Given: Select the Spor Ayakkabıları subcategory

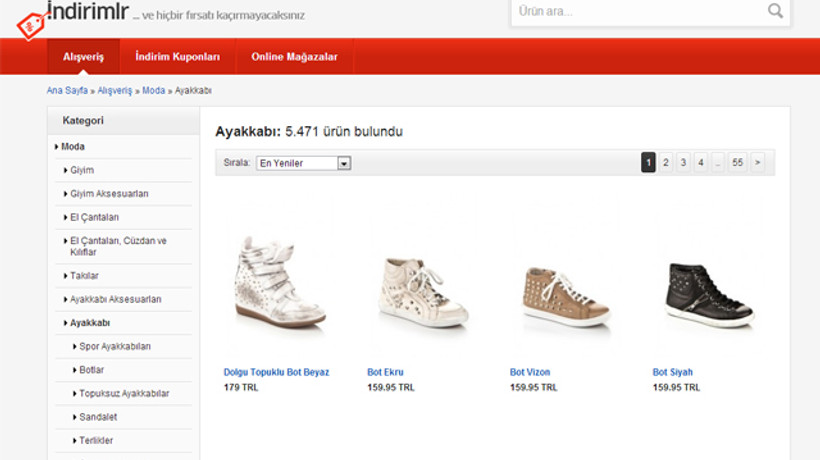Looking at the screenshot, I should click(x=114, y=347).
